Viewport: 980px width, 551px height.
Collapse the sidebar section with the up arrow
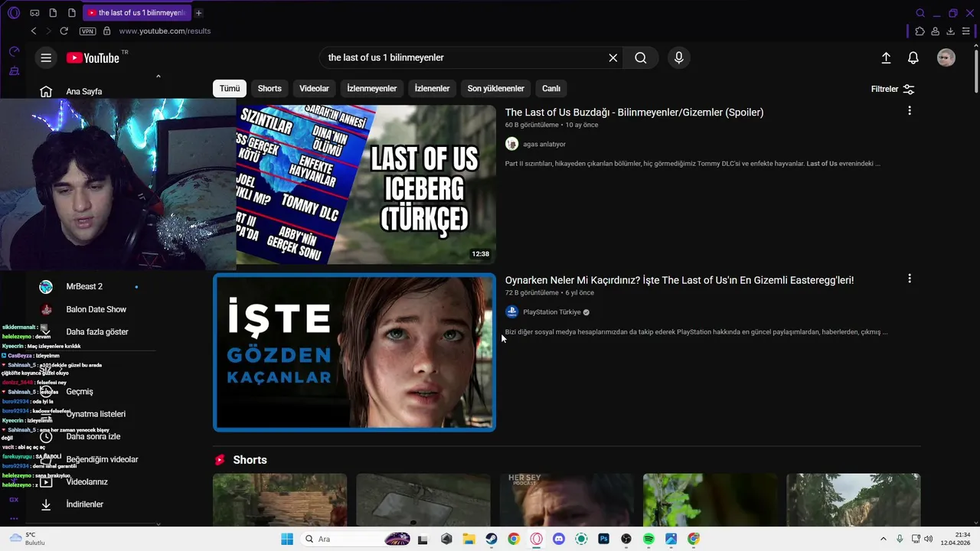pos(158,76)
